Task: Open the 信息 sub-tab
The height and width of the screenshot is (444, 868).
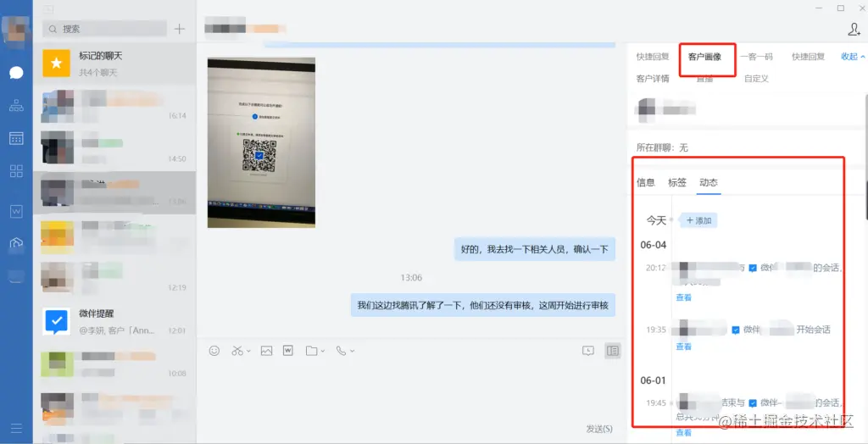Action: pos(645,183)
